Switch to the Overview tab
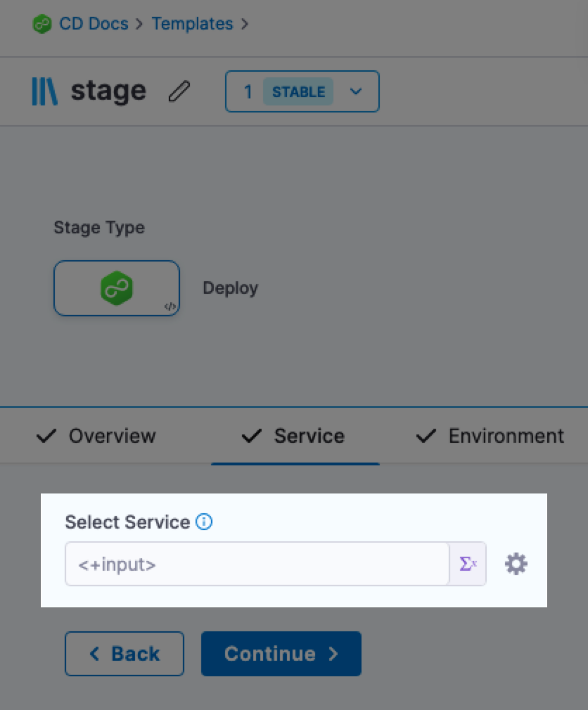The image size is (588, 710). pos(96,436)
